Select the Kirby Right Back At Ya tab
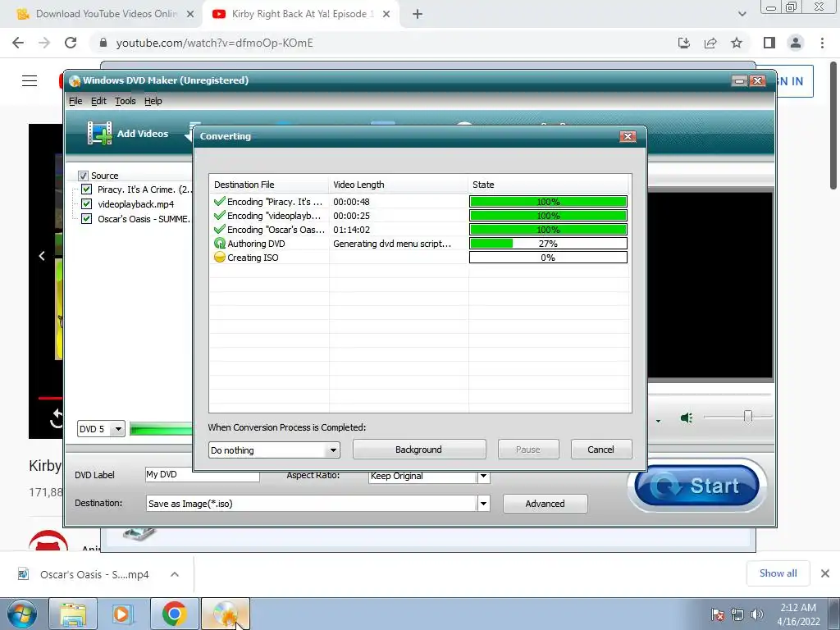 click(x=300, y=15)
